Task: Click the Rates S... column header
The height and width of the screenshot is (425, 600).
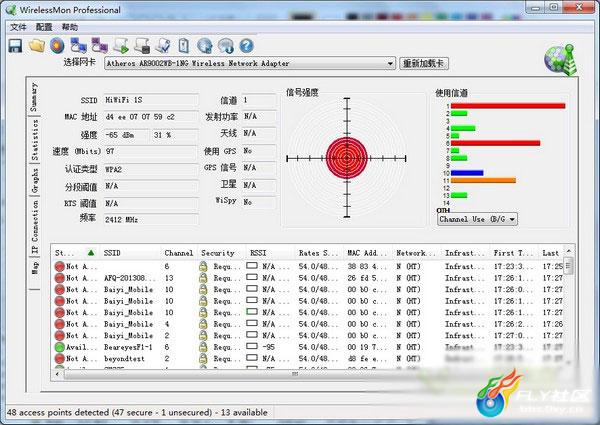Action: click(x=319, y=253)
